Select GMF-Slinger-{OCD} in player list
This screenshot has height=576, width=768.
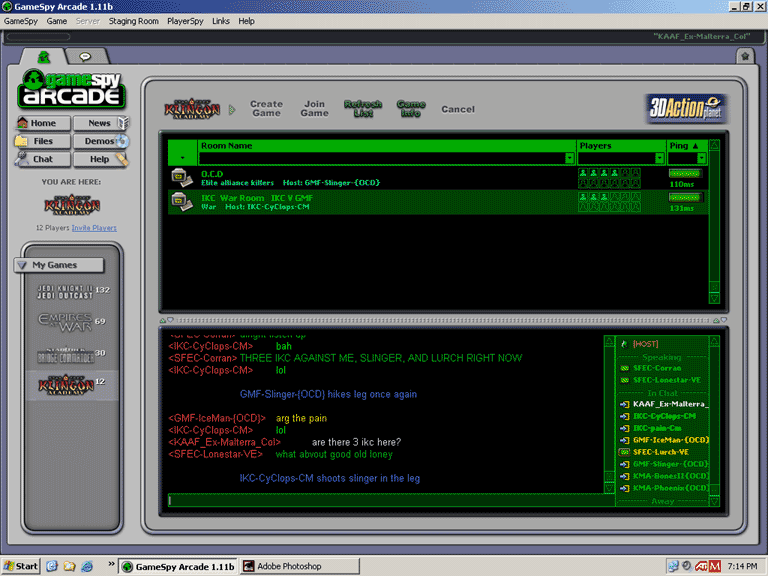(671, 464)
